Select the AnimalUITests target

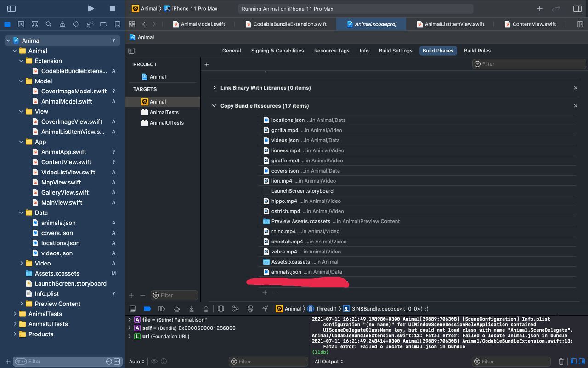(x=163, y=123)
